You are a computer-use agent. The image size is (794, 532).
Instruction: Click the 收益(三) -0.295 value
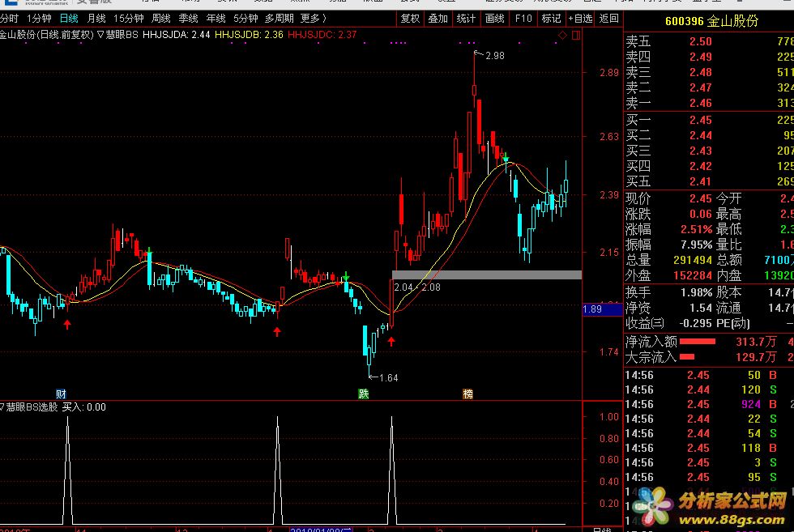[696, 323]
